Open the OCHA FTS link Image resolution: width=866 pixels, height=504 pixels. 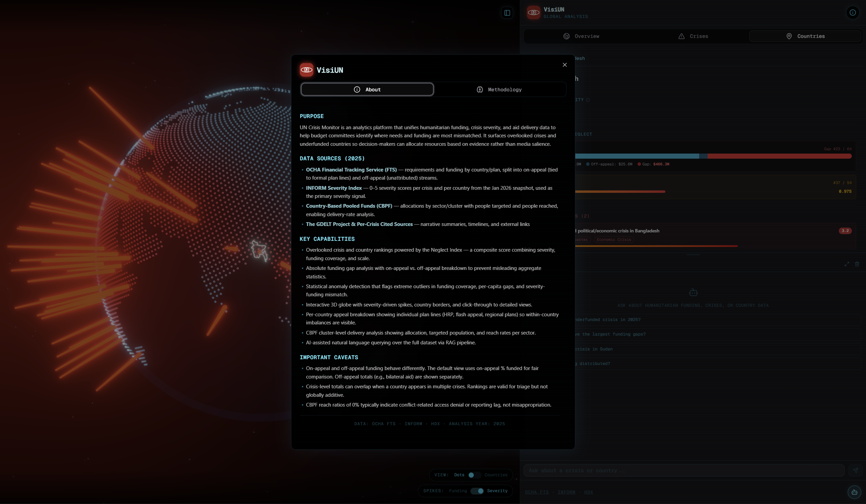click(x=536, y=492)
